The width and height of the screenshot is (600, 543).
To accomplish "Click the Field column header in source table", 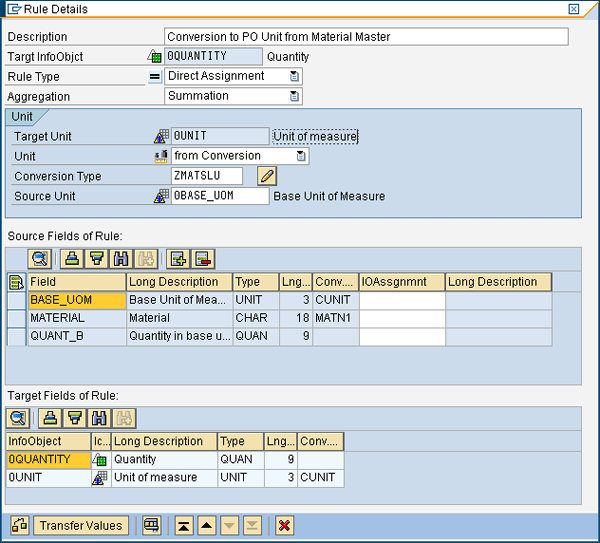I will [77, 282].
